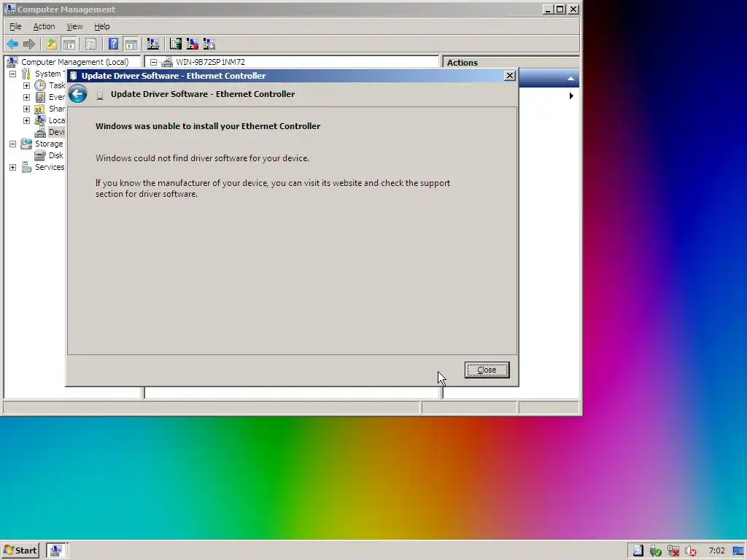Screen dimensions: 747x560
Task: Click the Back arrow in the toolbar
Action: click(x=12, y=44)
